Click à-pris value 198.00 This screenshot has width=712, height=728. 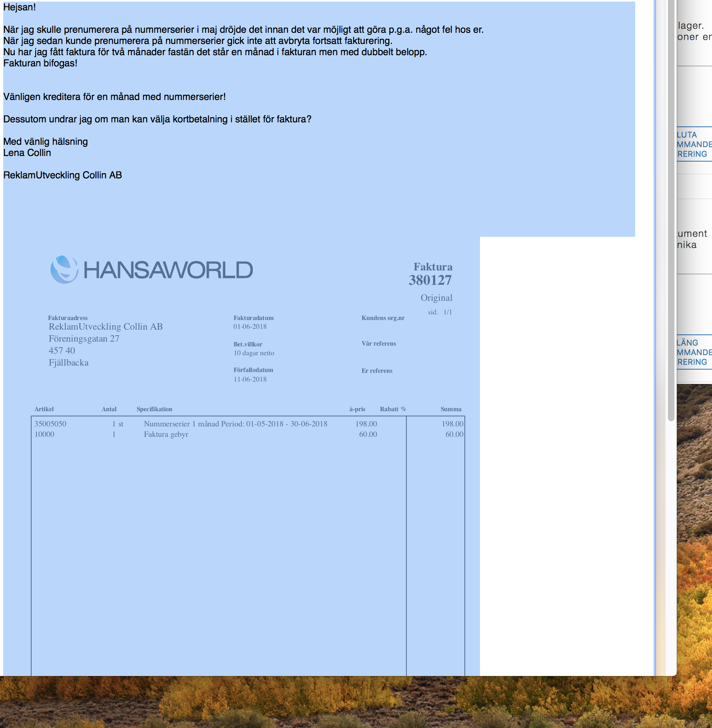point(366,424)
